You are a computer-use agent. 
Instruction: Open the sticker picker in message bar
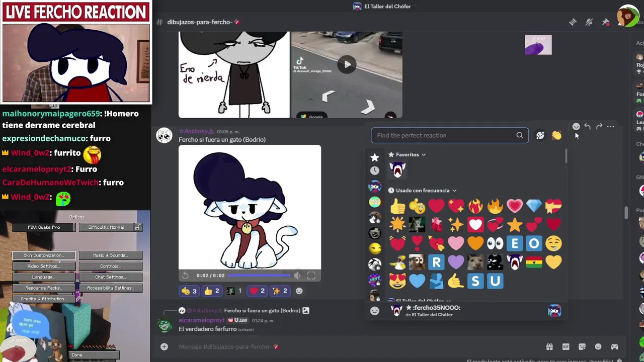pyautogui.click(x=582, y=346)
